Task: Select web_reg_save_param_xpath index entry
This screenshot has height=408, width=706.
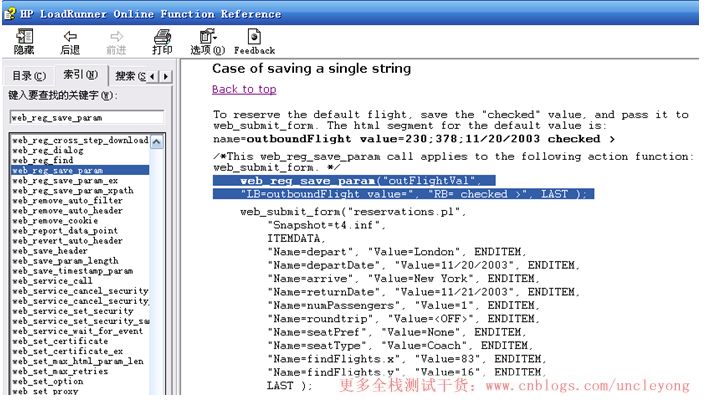Action: coord(72,190)
